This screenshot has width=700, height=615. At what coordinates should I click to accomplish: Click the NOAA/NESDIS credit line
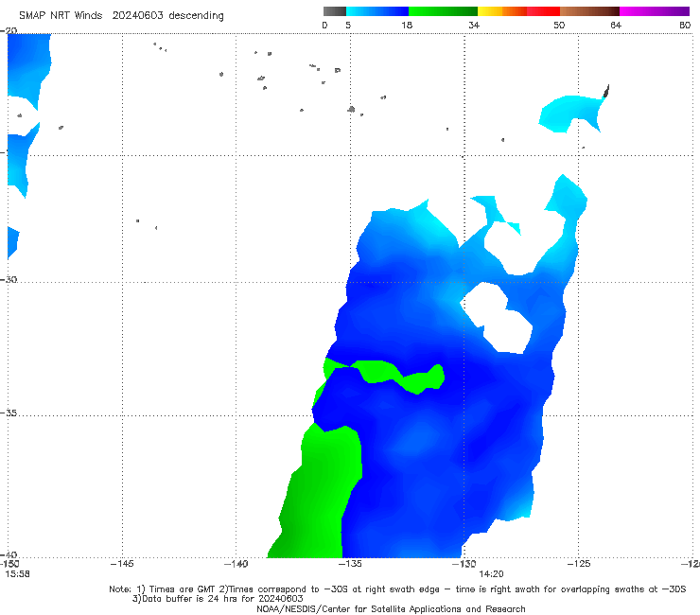(x=391, y=608)
